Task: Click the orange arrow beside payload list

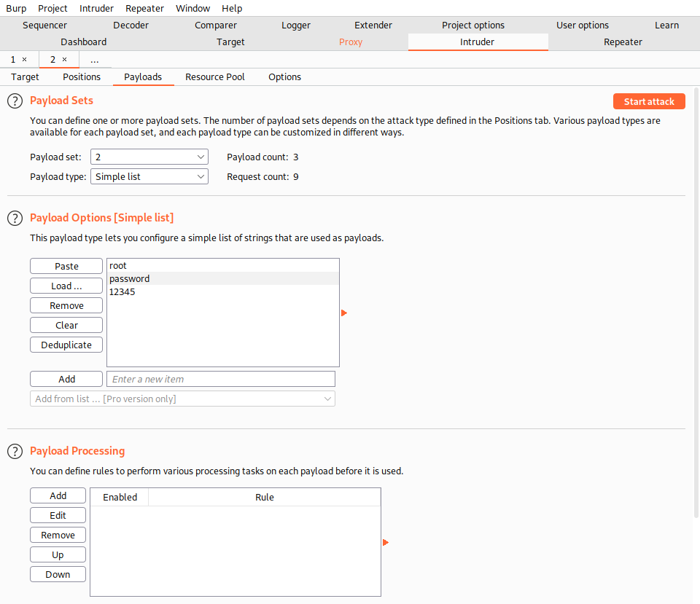Action: (344, 313)
